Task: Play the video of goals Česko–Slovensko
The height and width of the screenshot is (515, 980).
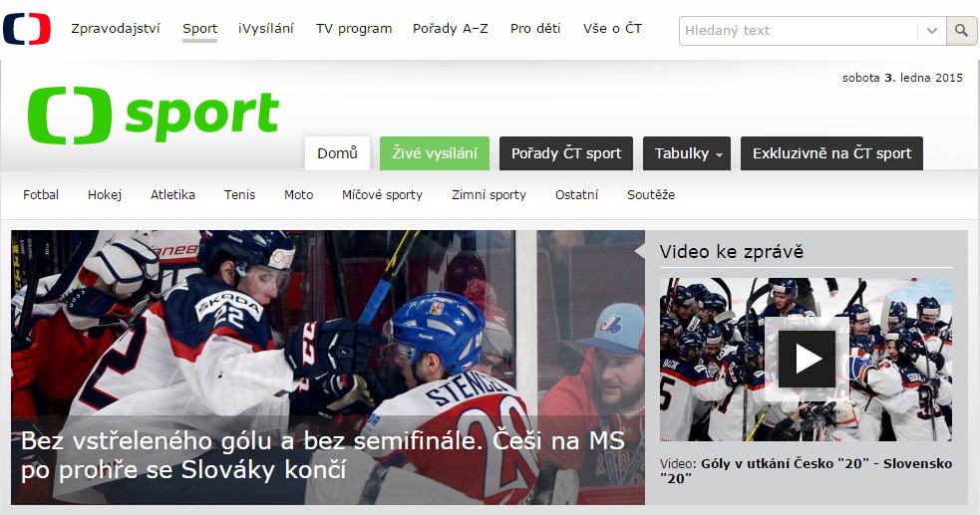Action: click(x=807, y=360)
